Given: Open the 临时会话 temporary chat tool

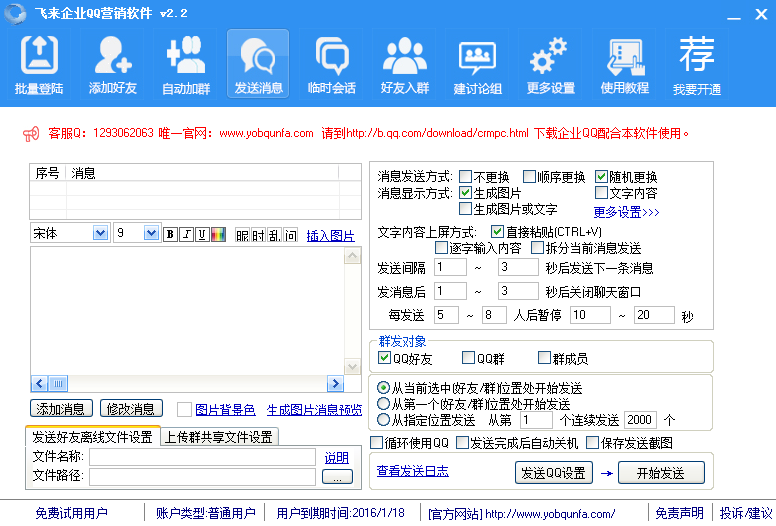Looking at the screenshot, I should (331, 65).
